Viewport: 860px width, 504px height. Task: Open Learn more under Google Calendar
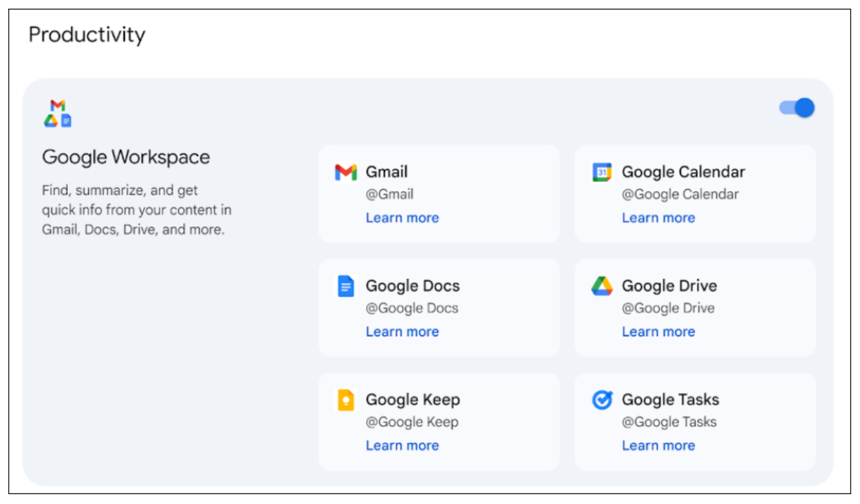point(659,218)
